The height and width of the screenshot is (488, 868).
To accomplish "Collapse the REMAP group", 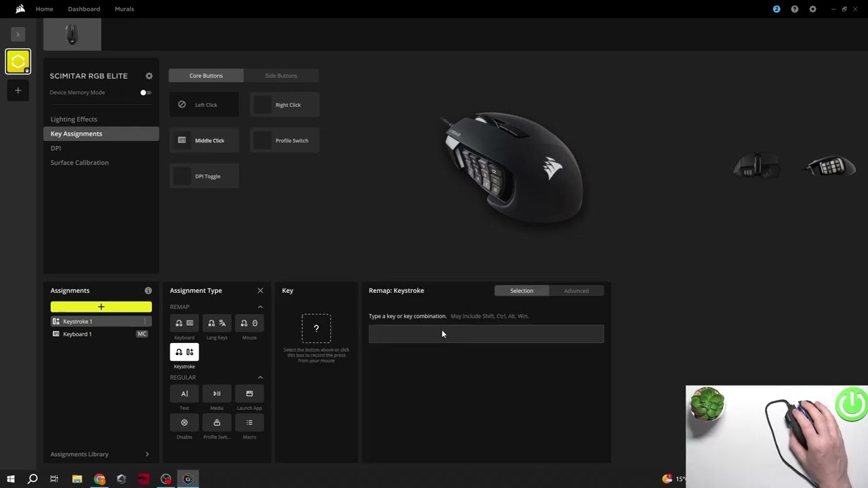I will click(260, 307).
